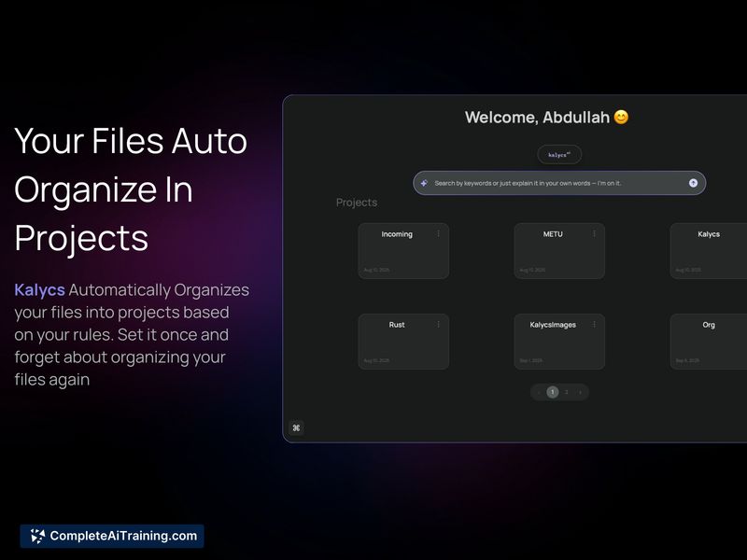
Task: Click the CompleteAiTraining.com logo icon
Action: pyautogui.click(x=37, y=536)
